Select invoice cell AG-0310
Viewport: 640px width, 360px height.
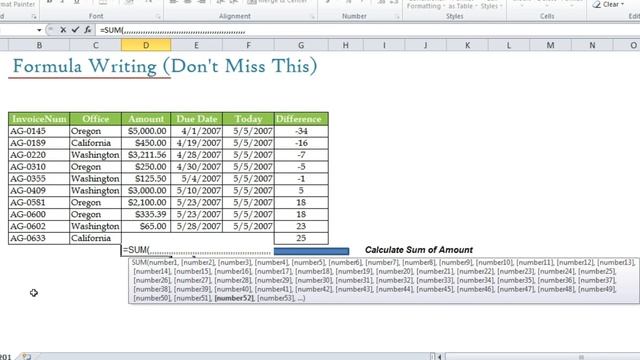click(x=39, y=167)
